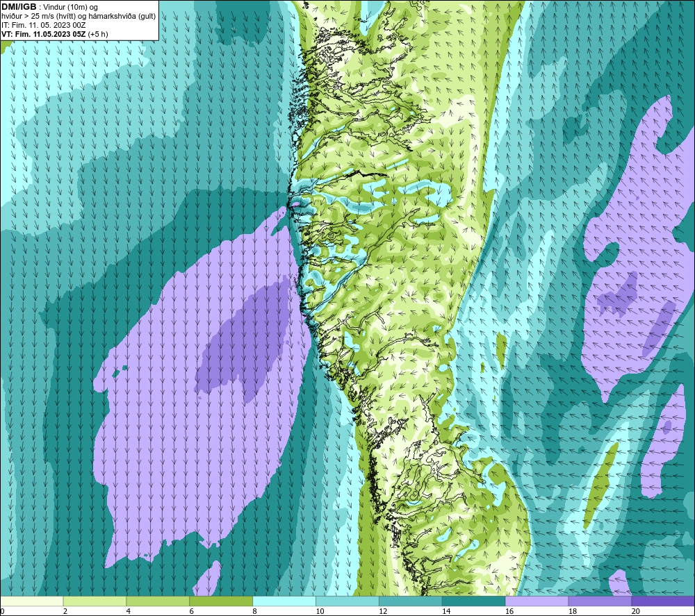Click the 14–16 m/s dark teal swatch
Screen dimensions: 695x616
pos(473,601)
